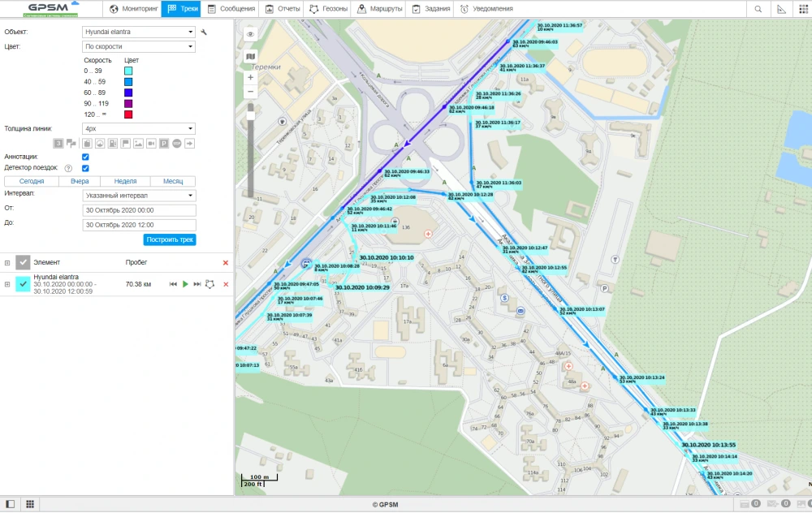The height and width of the screenshot is (513, 812).
Task: Open the map search magnifier tool
Action: 758,9
